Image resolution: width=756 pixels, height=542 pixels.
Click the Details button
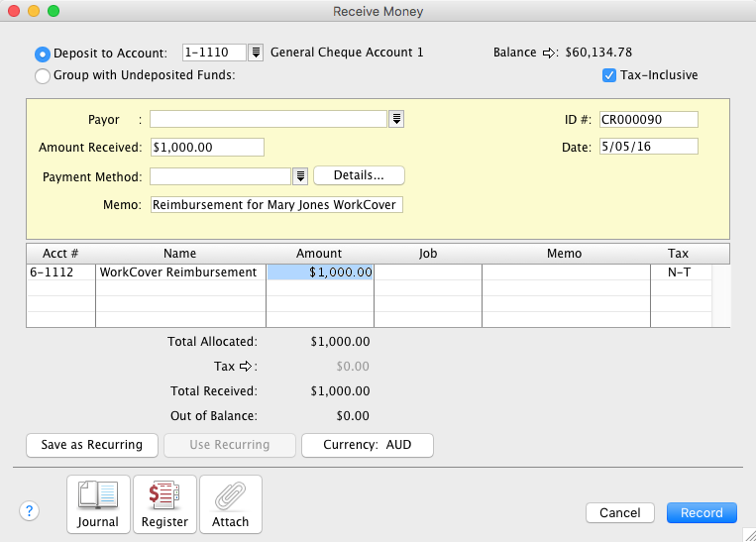click(359, 175)
